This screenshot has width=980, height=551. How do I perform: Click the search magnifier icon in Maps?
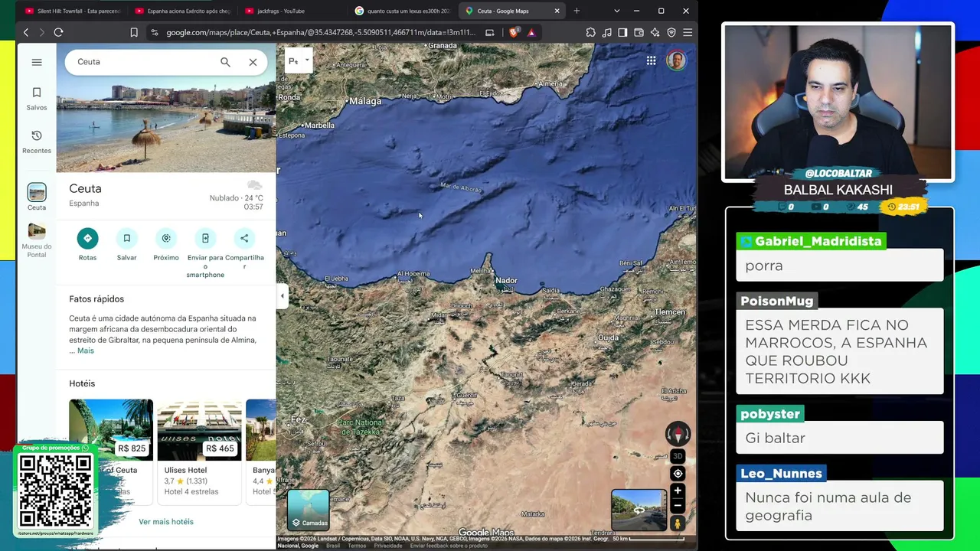point(225,62)
